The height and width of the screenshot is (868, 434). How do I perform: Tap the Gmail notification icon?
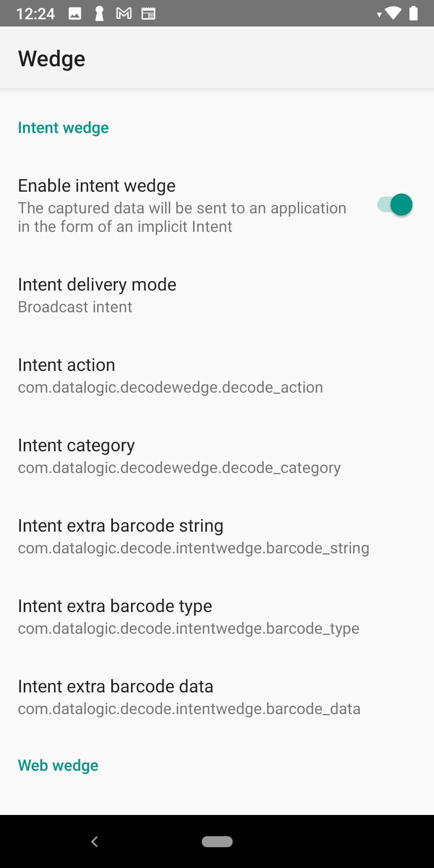coord(124,14)
